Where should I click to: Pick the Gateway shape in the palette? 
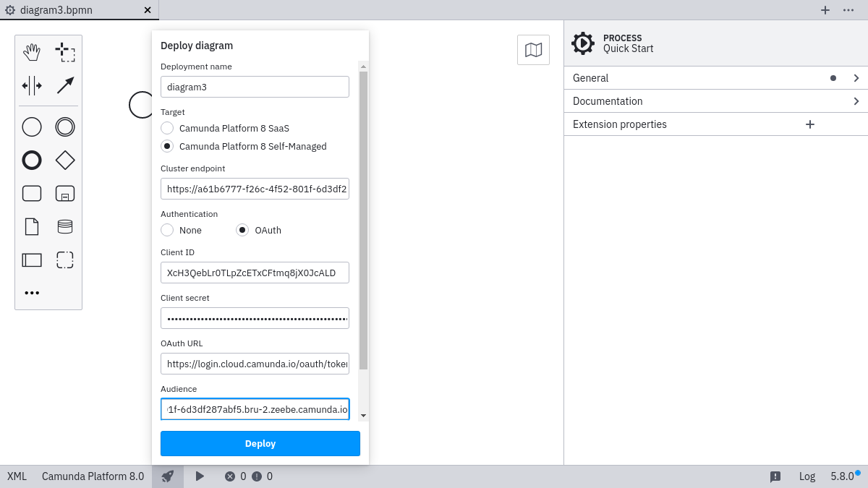(64, 160)
